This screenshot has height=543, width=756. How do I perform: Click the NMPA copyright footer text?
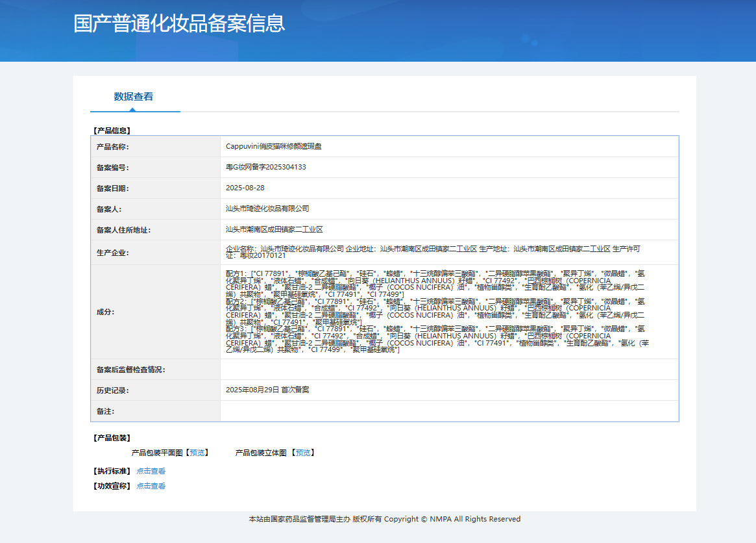point(384,519)
